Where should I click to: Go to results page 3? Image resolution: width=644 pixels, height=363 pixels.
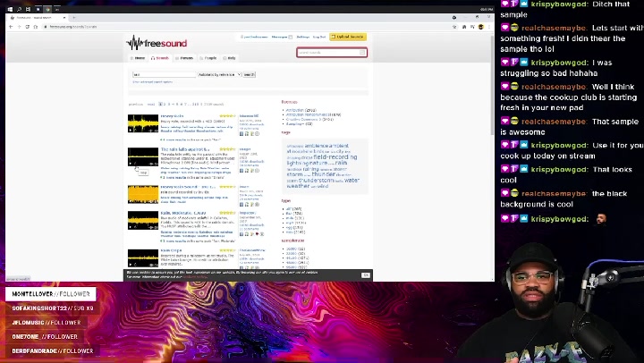(169, 105)
